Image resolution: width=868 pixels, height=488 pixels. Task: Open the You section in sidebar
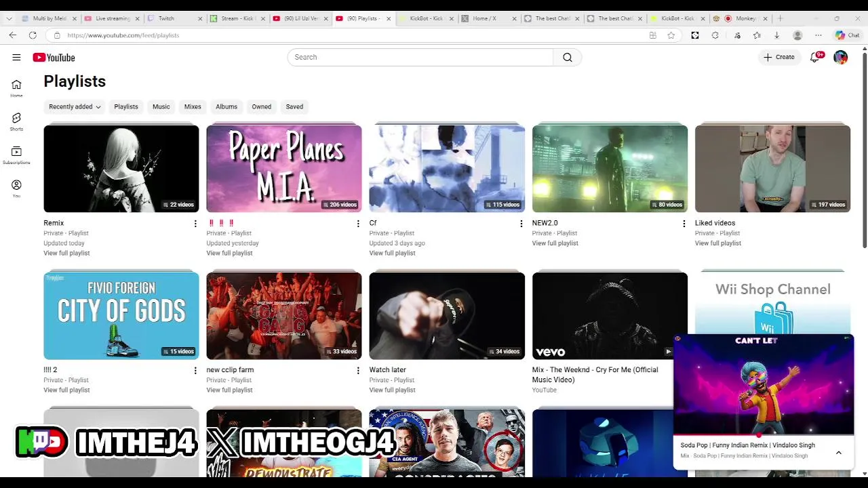(16, 188)
